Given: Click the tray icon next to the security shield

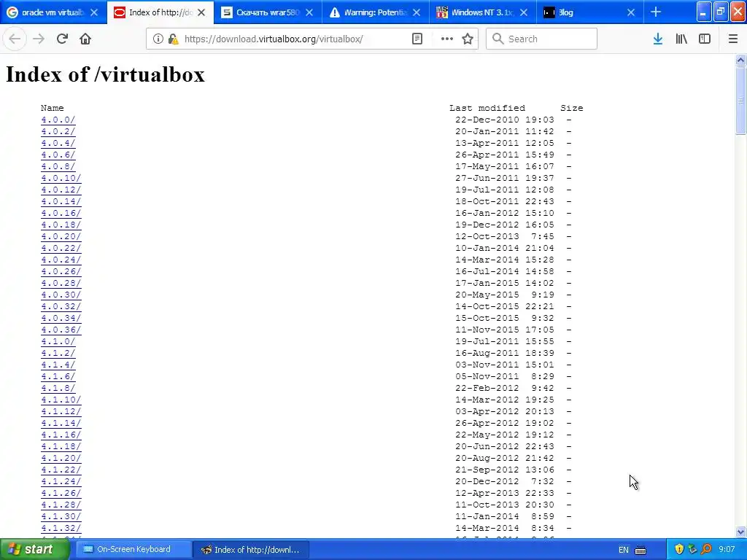Looking at the screenshot, I should tap(693, 550).
